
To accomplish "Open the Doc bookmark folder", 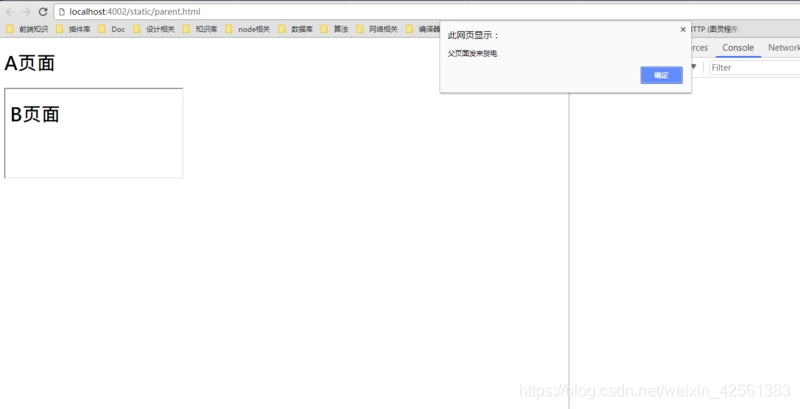I will (112, 29).
